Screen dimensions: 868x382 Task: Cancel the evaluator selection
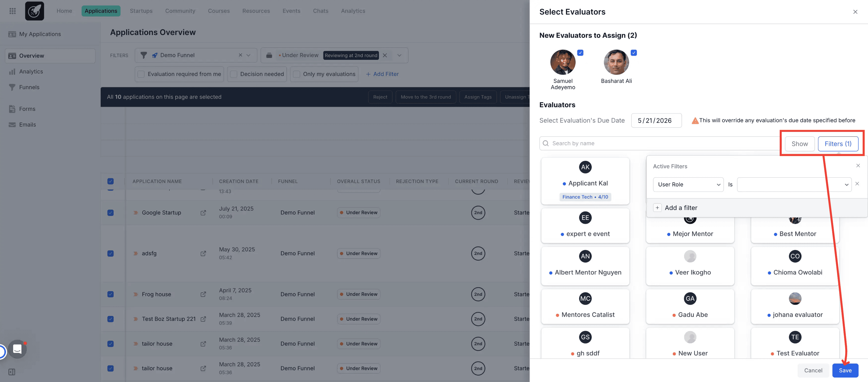(813, 370)
